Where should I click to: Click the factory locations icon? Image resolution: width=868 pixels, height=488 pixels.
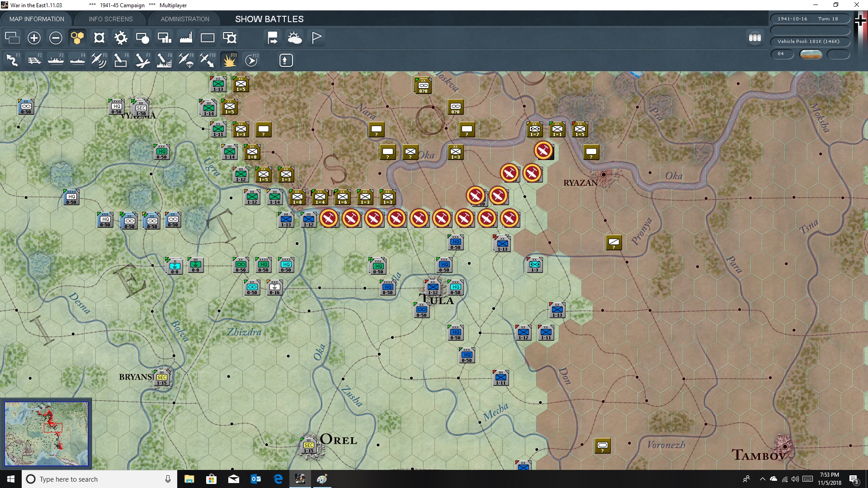[x=186, y=38]
